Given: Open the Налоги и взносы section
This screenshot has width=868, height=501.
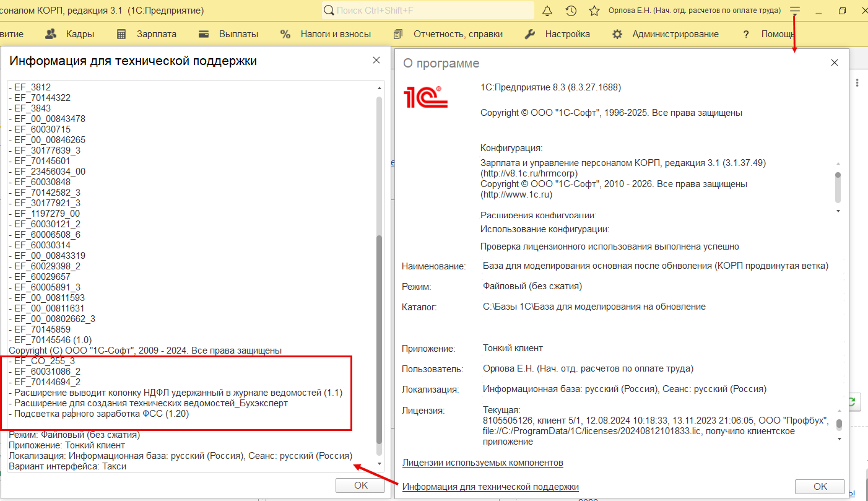Looking at the screenshot, I should point(326,34).
